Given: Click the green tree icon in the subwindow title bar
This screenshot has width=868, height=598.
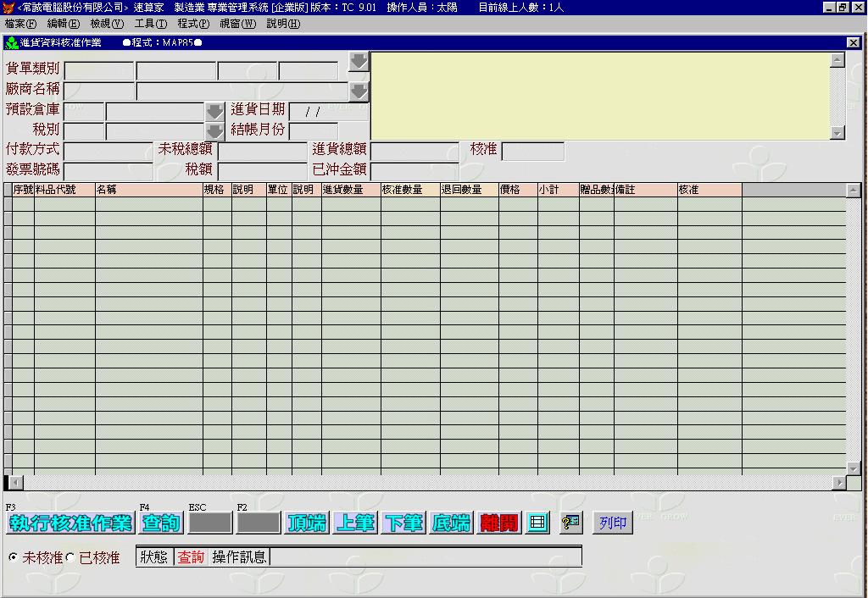Looking at the screenshot, I should pos(12,42).
